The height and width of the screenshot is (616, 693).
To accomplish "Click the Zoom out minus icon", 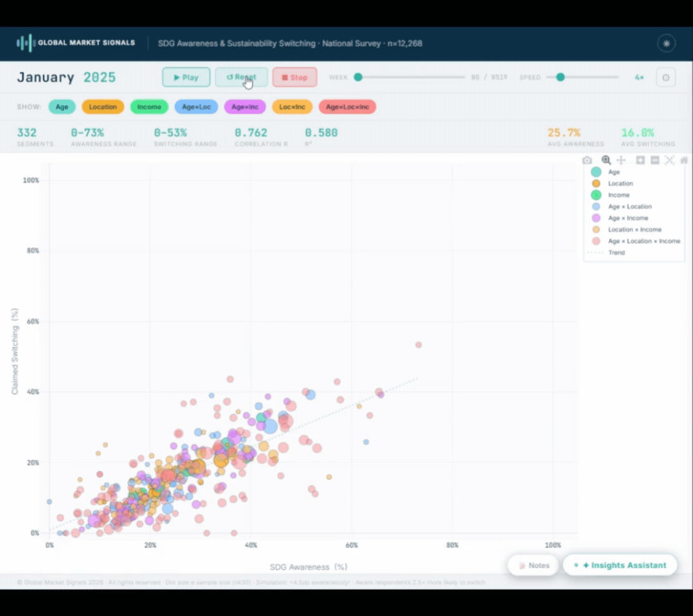I will [655, 160].
